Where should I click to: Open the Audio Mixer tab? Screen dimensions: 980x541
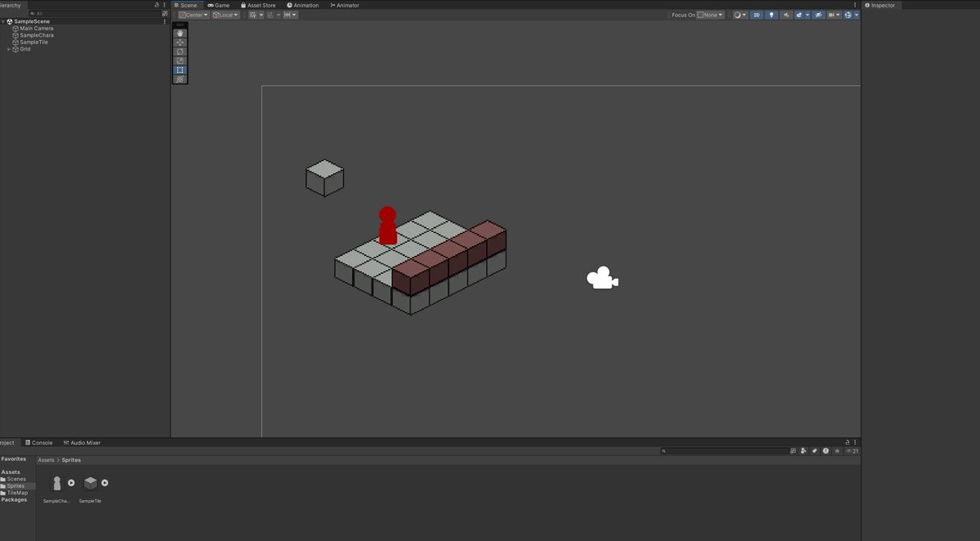point(82,443)
